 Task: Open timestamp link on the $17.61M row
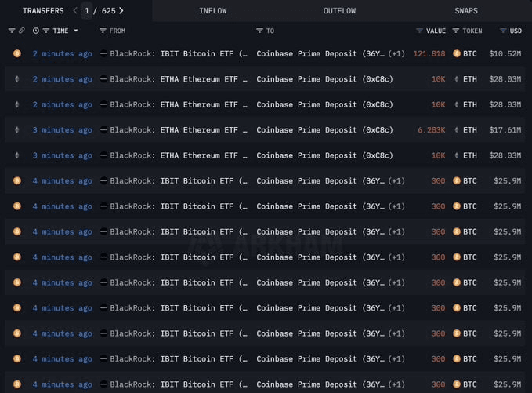click(x=63, y=130)
